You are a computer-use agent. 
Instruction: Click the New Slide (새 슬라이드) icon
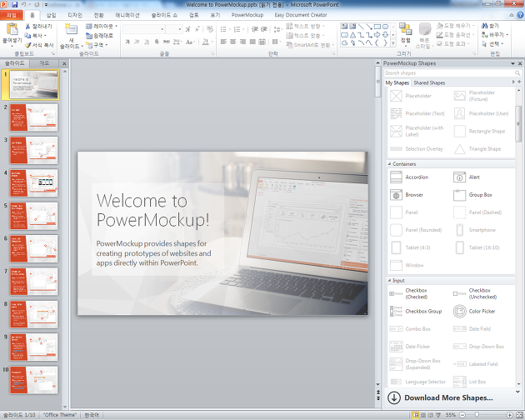(x=72, y=29)
